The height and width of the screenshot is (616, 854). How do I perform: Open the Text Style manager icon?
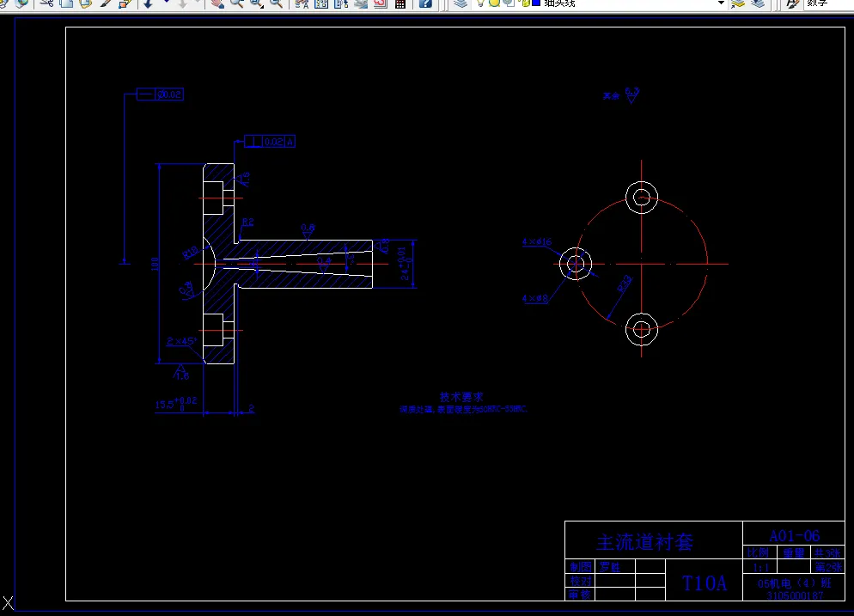coord(792,3)
